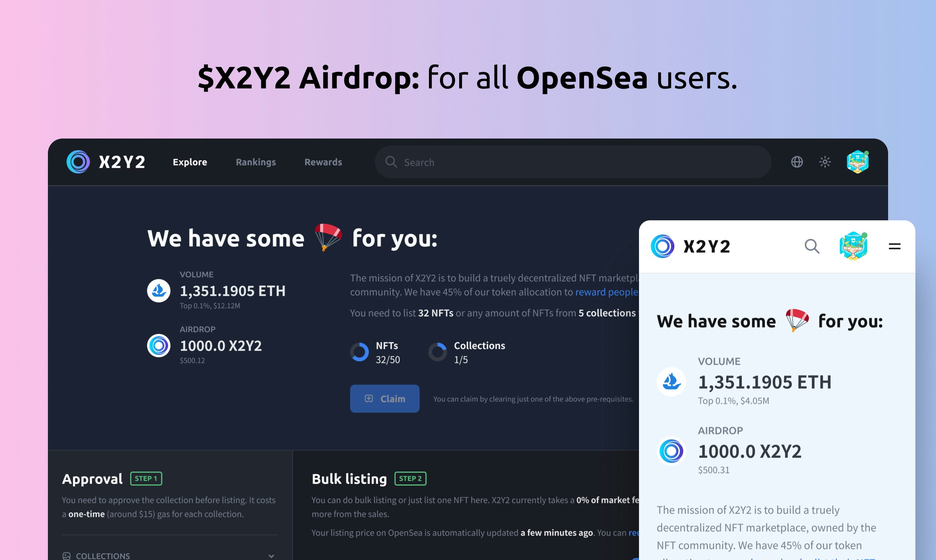Click the profile avatar on the mobile mockup

(853, 246)
